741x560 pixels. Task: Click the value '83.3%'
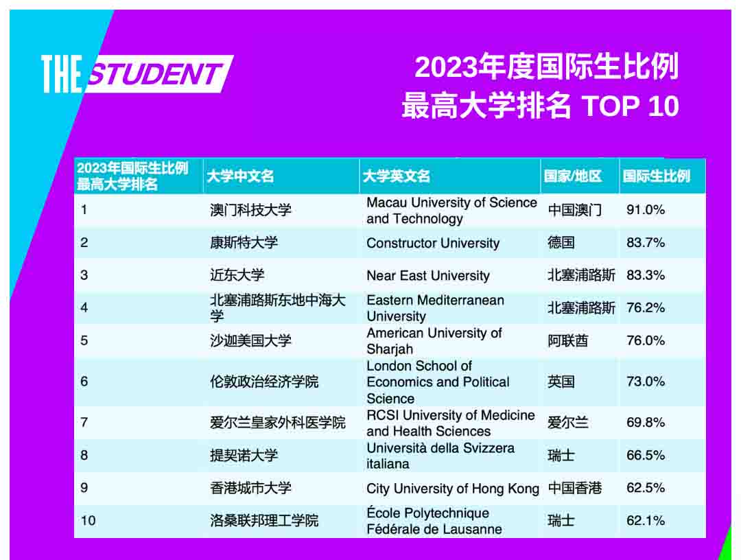click(646, 275)
